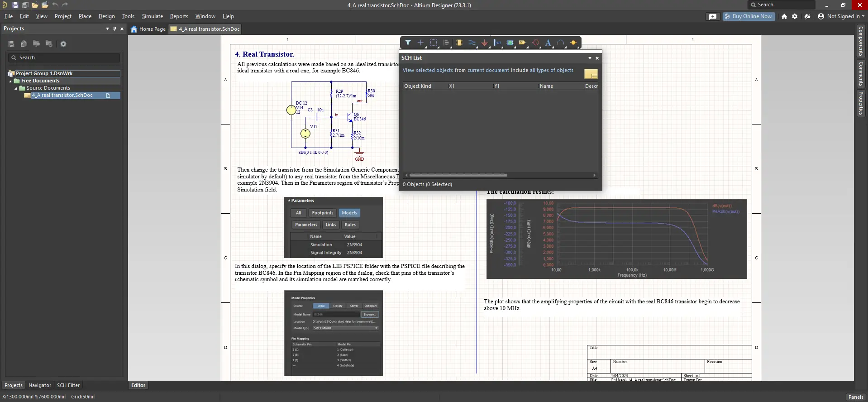This screenshot has height=402, width=868.
Task: Click the Save All icon in title bar
Action: point(25,5)
